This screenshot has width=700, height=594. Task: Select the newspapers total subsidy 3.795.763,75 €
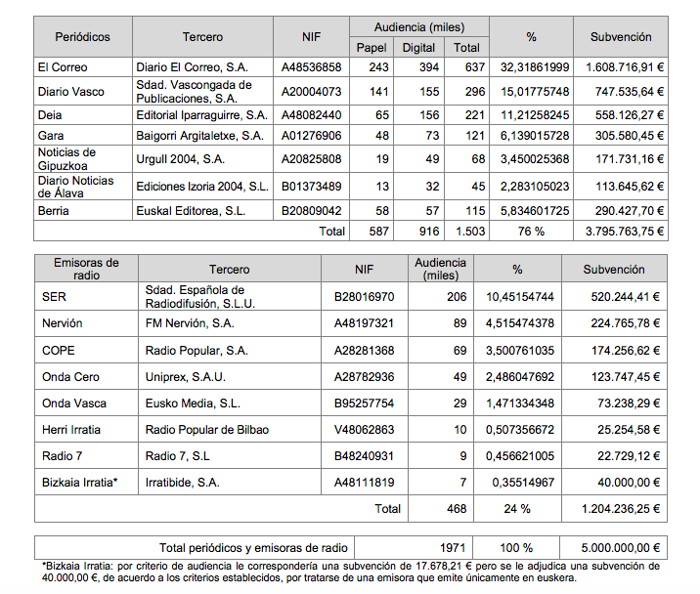pos(619,232)
